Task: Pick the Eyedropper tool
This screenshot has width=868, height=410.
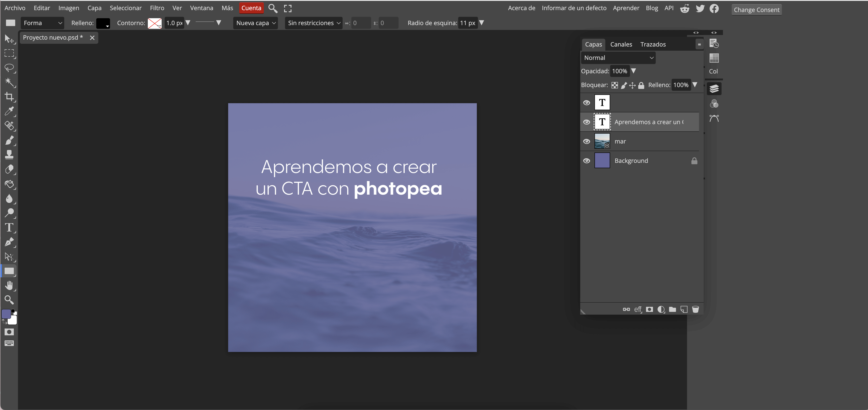Action: [x=9, y=111]
